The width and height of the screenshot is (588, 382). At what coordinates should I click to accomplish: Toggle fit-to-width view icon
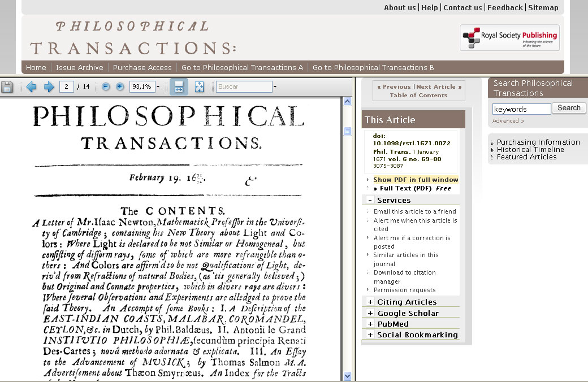179,87
